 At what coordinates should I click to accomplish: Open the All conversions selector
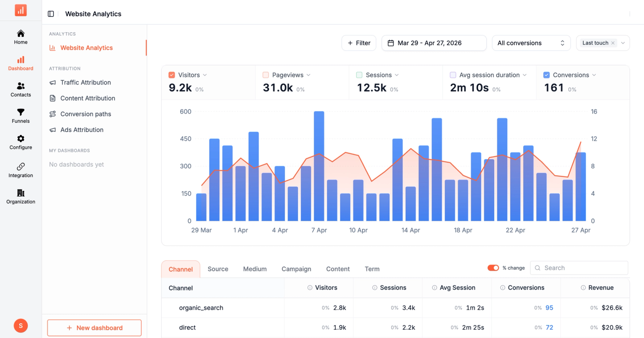click(531, 43)
